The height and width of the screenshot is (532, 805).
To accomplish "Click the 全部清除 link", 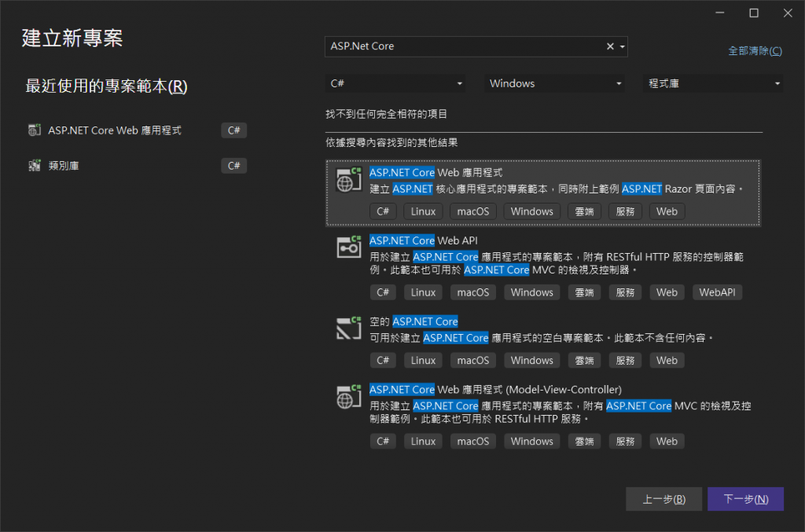I will [755, 51].
